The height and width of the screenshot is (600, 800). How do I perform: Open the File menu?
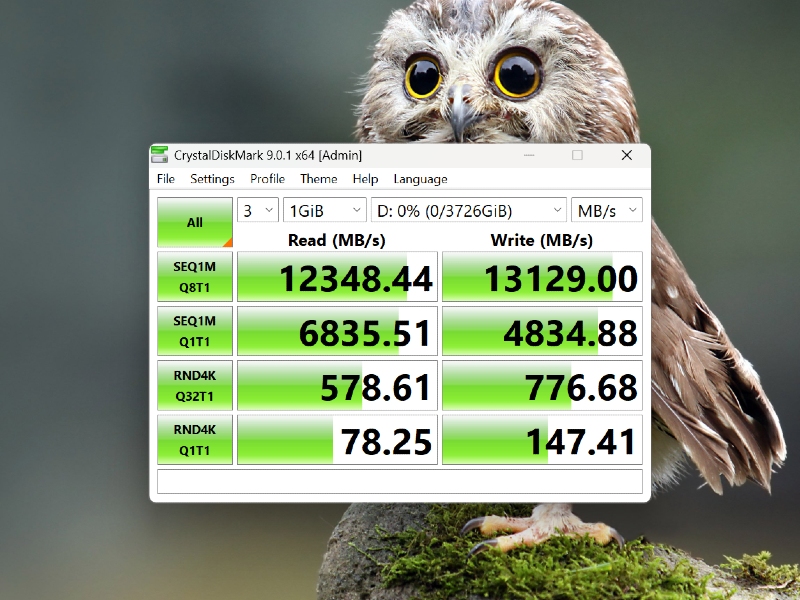(166, 179)
